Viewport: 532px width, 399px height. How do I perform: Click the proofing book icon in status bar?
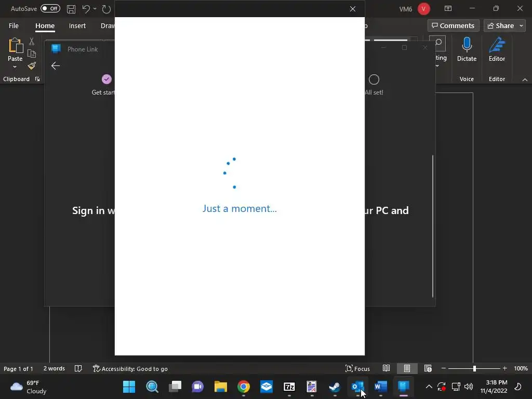[x=78, y=368]
